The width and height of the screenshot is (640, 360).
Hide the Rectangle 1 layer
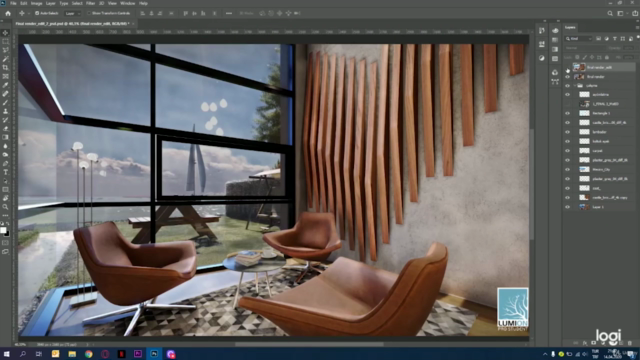567,113
